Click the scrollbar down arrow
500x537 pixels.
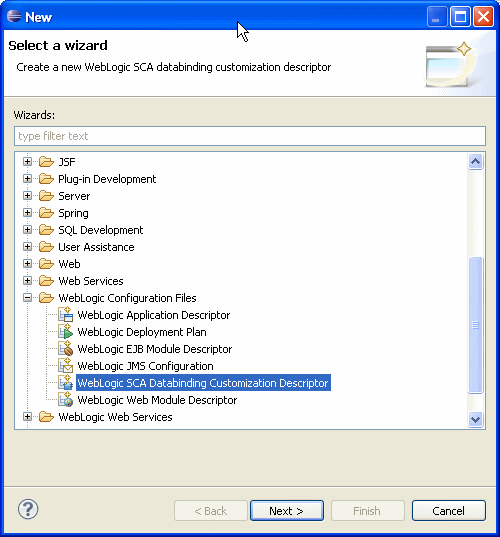tap(475, 419)
